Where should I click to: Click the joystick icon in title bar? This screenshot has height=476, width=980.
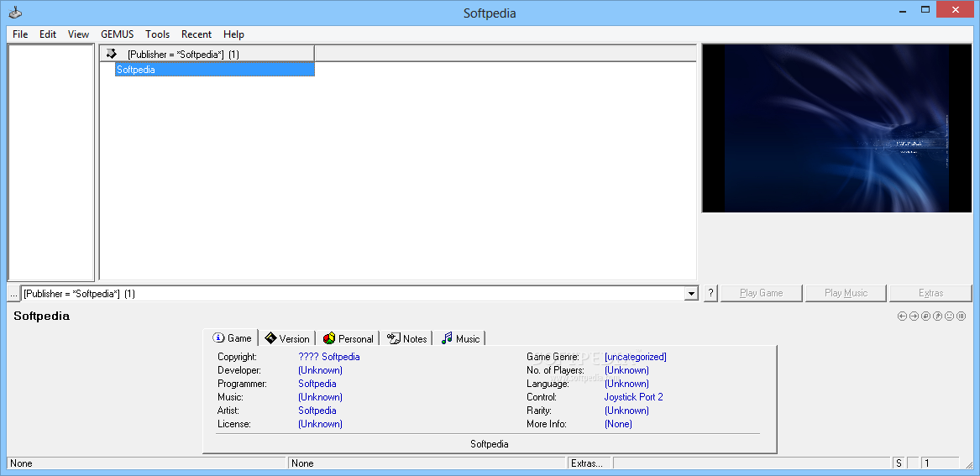[x=16, y=12]
